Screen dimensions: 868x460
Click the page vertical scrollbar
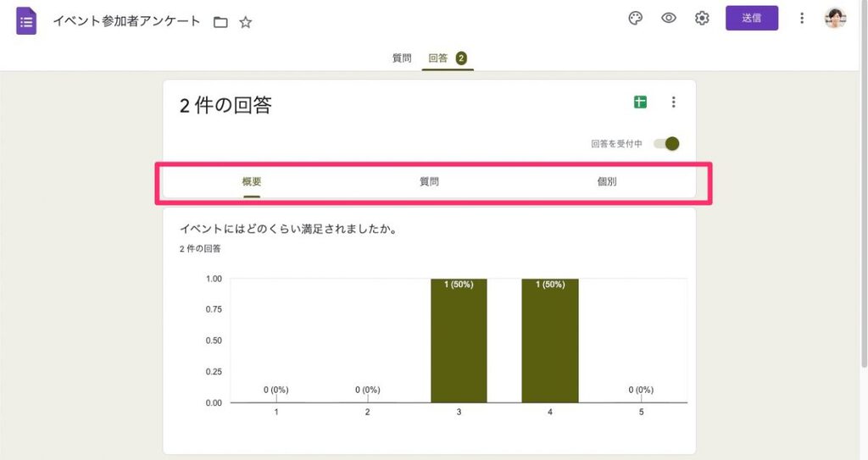pos(864,183)
